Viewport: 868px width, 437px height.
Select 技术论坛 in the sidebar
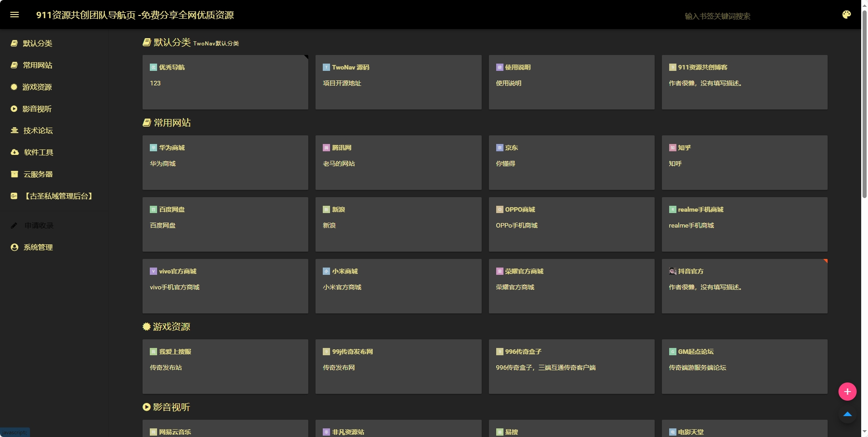38,130
